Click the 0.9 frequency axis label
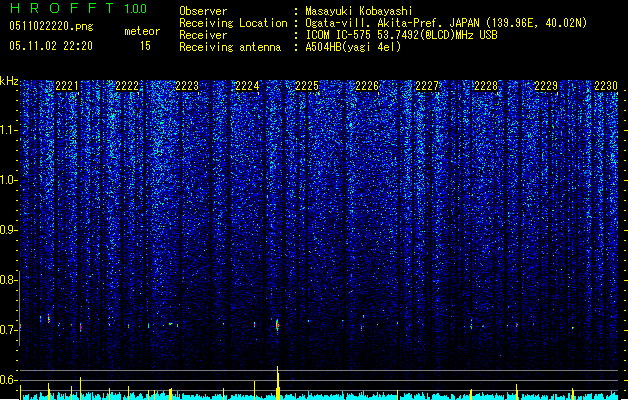629x400 pixels. point(8,230)
